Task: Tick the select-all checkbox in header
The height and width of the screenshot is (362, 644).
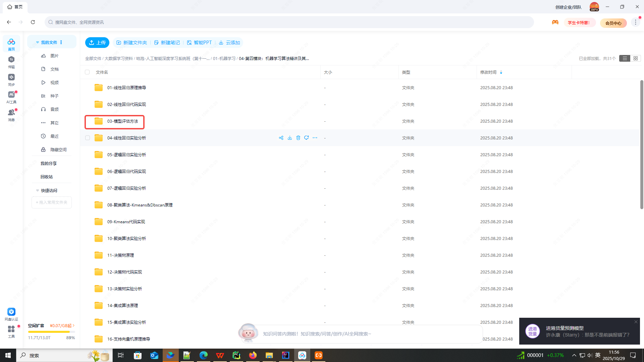Action: pyautogui.click(x=87, y=72)
